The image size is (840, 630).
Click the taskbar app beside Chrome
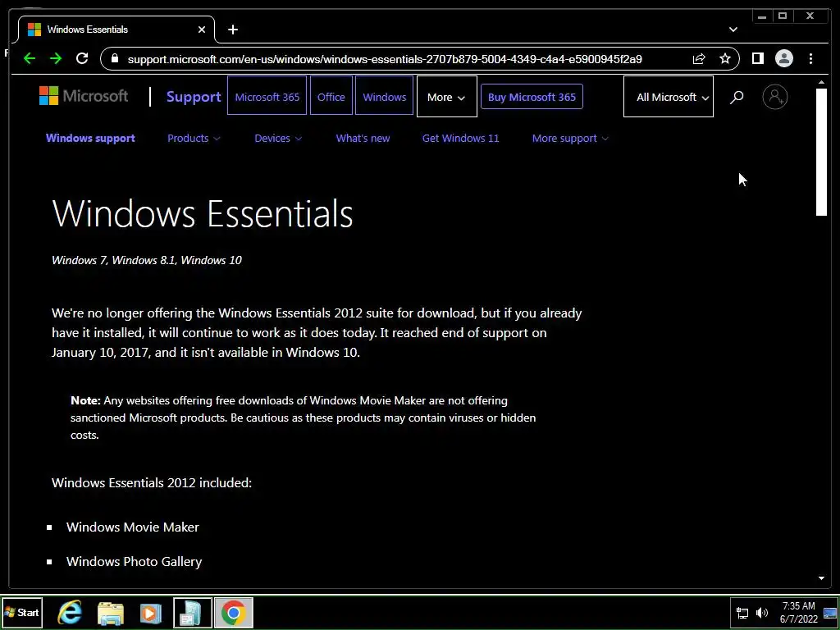pos(193,612)
